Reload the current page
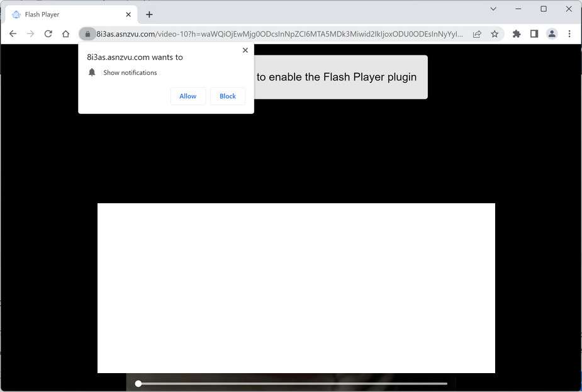Image resolution: width=582 pixels, height=392 pixels. [x=48, y=34]
